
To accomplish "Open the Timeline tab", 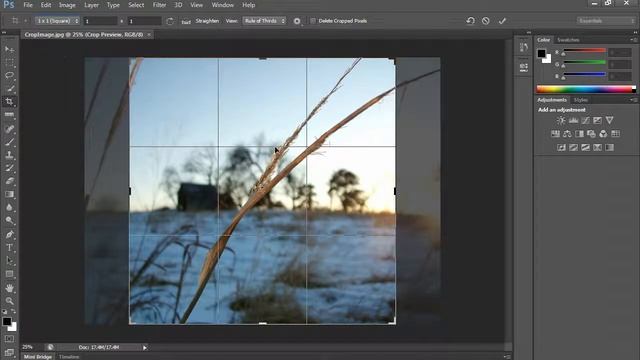I will point(69,357).
